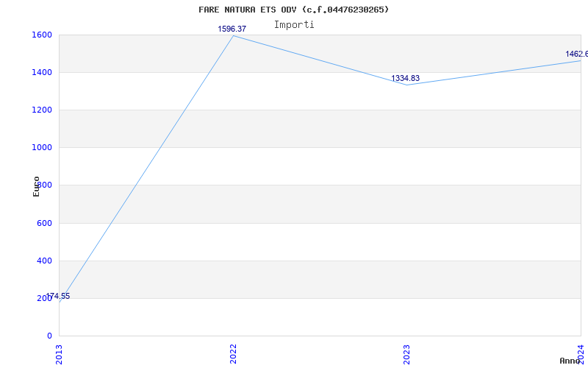588x368 pixels.
Task: Click the 1000 y-axis tick label
Action: pos(42,148)
